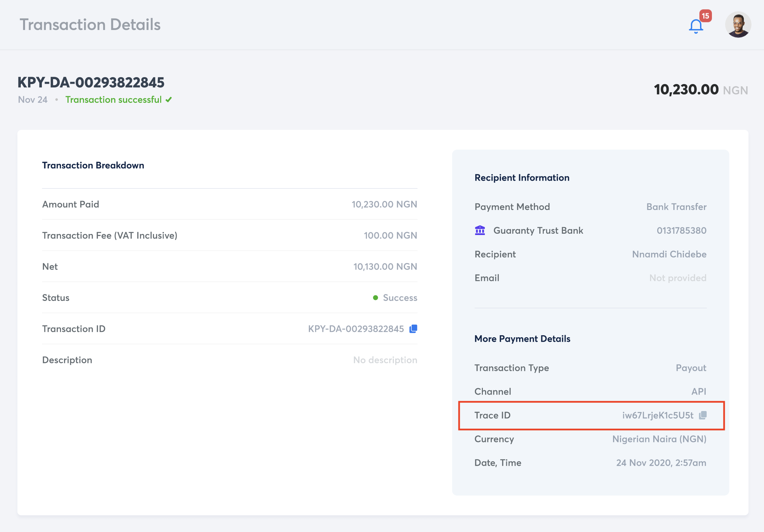
Task: Click recipient name Nnamdi Chidebe
Action: click(669, 254)
